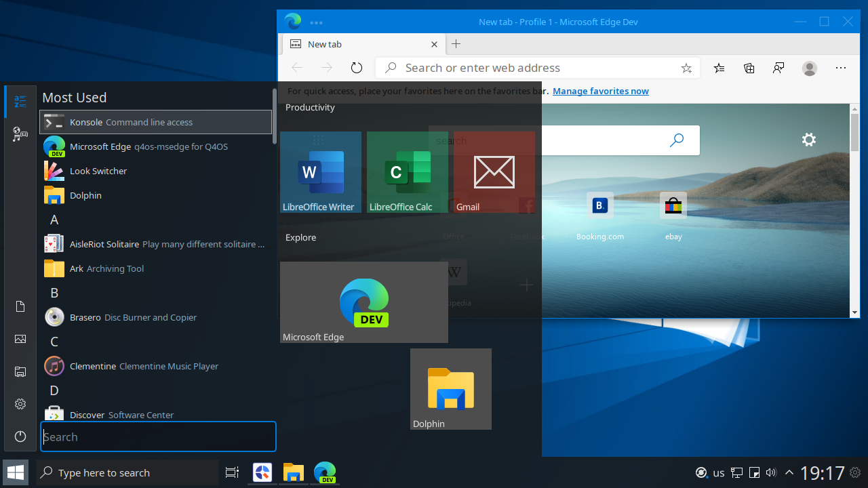The width and height of the screenshot is (868, 488).
Task: Open Edge 'Settings and more' menu
Action: point(841,68)
